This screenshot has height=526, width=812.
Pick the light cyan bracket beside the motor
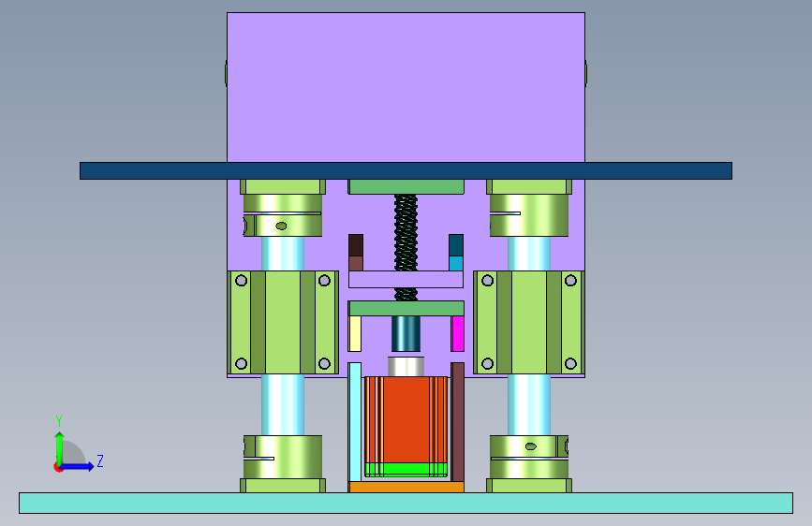[355, 422]
